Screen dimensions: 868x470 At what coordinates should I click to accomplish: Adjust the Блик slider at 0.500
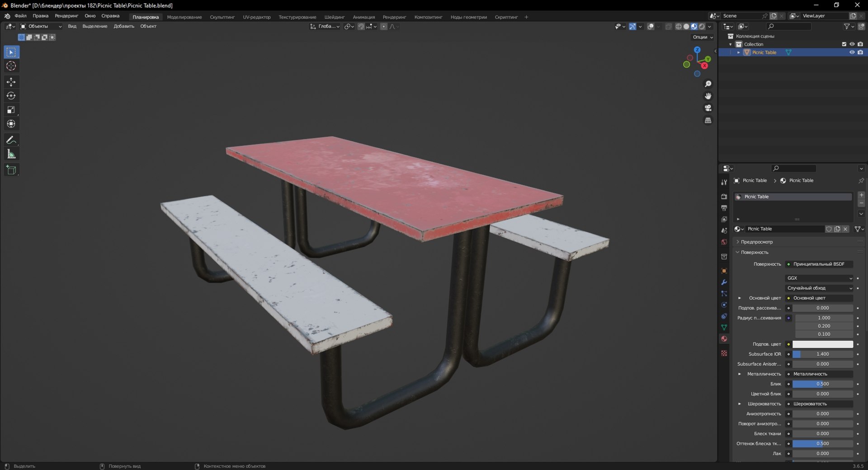(823, 384)
